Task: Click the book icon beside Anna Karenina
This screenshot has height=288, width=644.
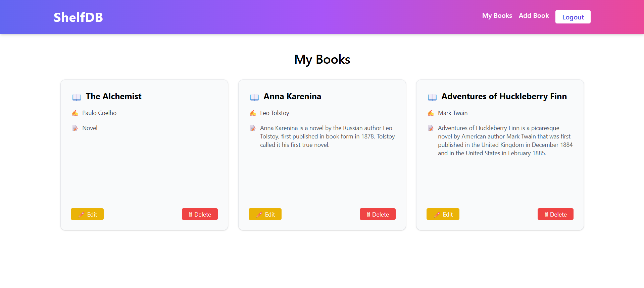Action: 254,97
